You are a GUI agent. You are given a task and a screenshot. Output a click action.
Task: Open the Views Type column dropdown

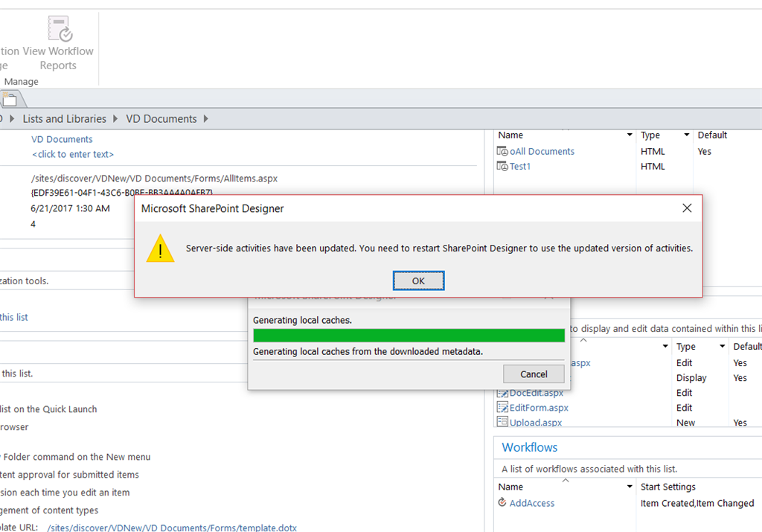[x=687, y=135]
